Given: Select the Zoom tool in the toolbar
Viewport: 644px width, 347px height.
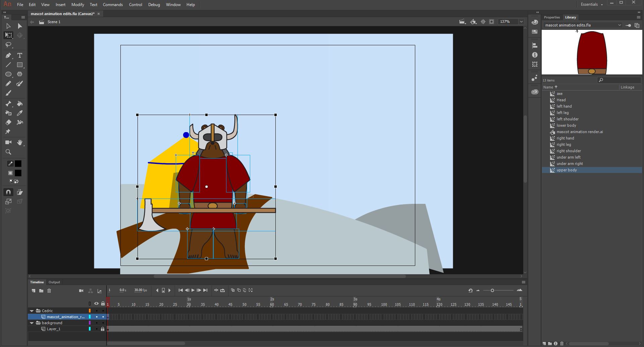Looking at the screenshot, I should tap(8, 152).
